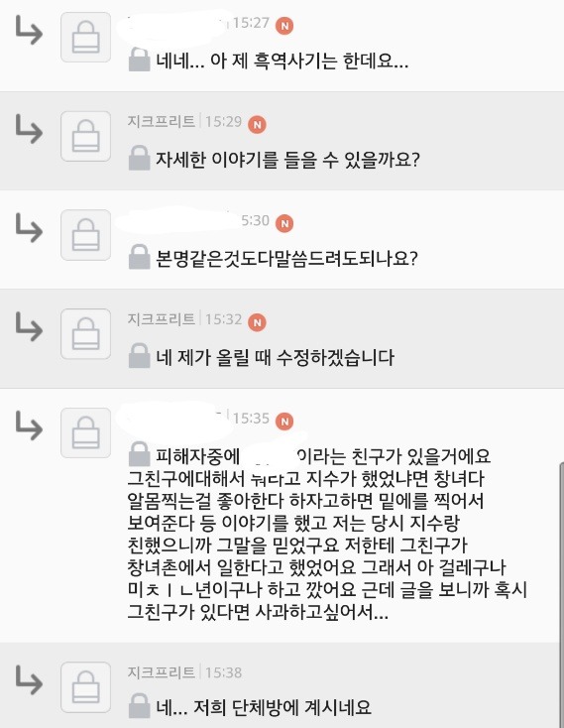Click the reply arrow icon of 15:29 comment
This screenshot has width=564, height=728.
(29, 129)
